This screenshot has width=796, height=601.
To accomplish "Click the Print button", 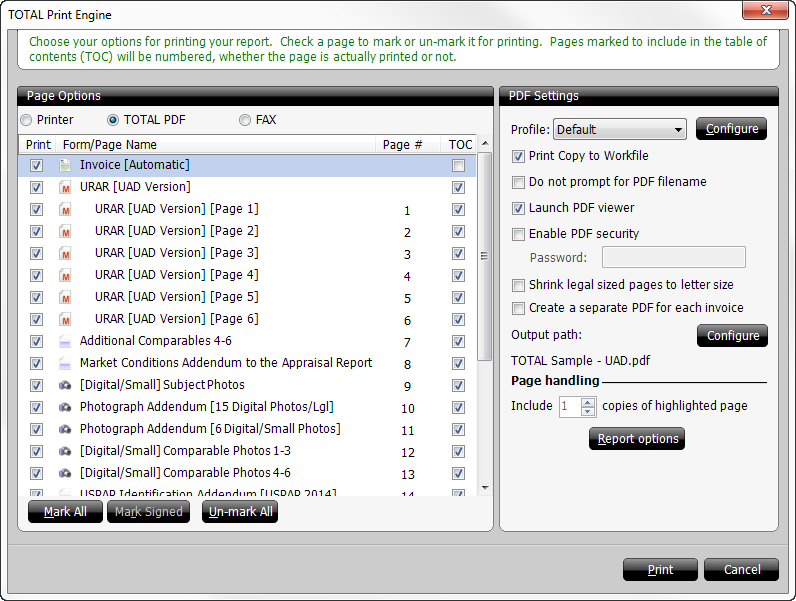I will point(660,569).
